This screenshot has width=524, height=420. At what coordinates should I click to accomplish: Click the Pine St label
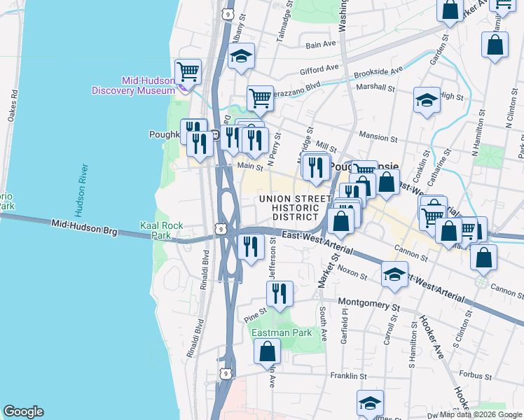(255, 316)
